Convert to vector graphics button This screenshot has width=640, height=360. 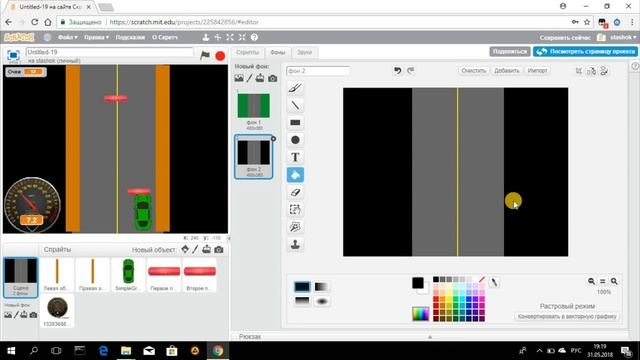[567, 316]
